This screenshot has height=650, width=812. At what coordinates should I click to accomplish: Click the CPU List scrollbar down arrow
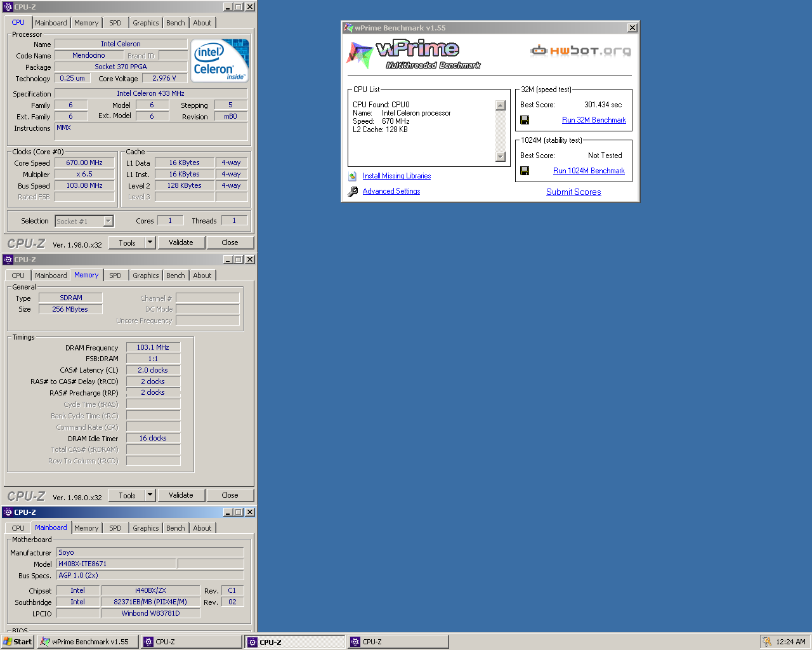click(501, 157)
